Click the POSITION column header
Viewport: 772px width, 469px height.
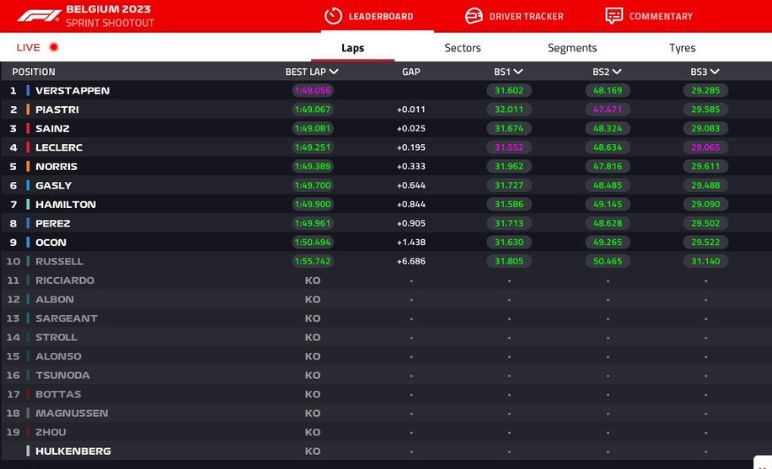pos(33,72)
